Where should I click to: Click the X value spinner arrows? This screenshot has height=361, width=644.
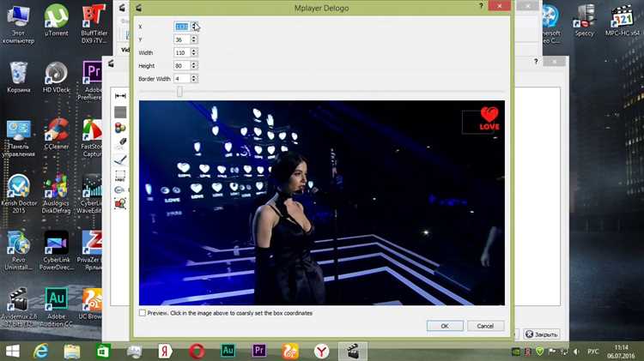coord(194,27)
